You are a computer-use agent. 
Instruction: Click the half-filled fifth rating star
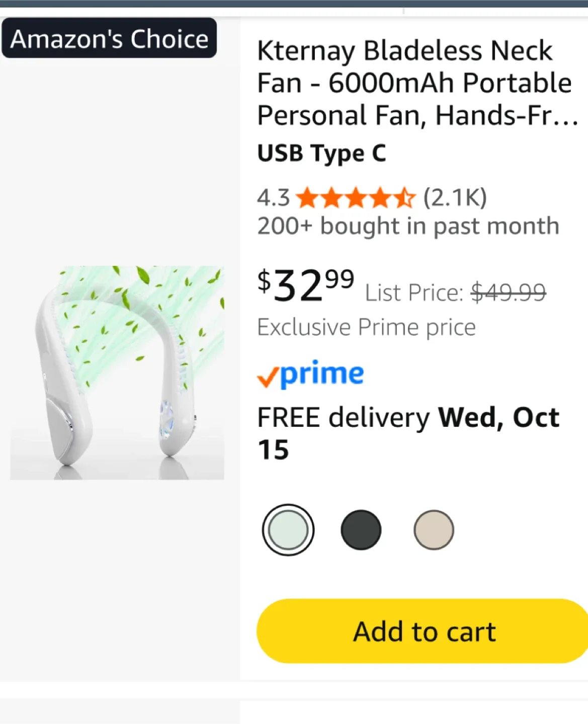pyautogui.click(x=405, y=198)
